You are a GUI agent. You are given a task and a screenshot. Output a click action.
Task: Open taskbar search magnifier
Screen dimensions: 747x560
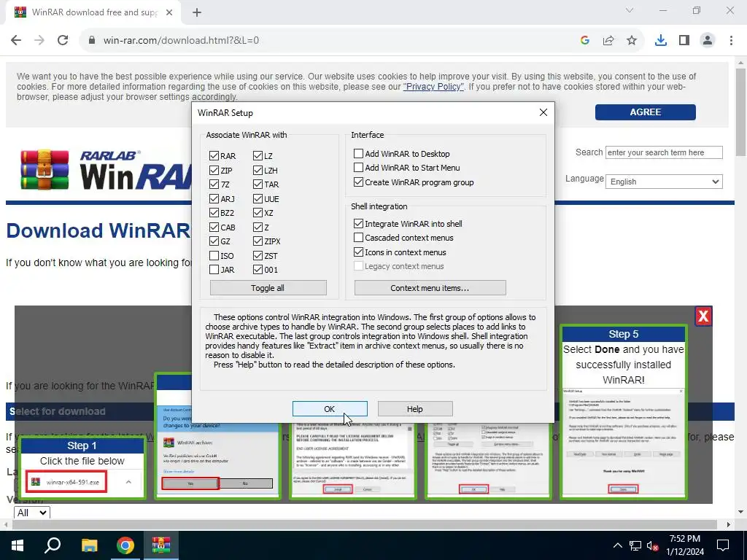pyautogui.click(x=53, y=545)
